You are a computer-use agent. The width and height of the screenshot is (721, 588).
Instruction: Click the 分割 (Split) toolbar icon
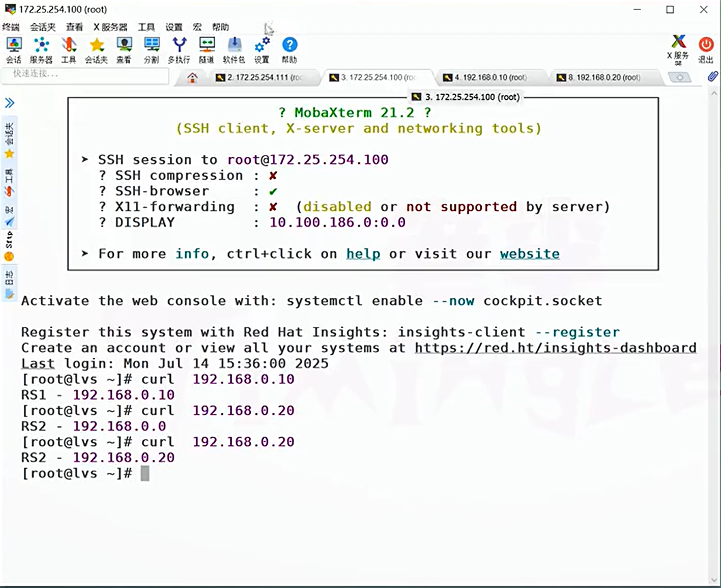pos(151,50)
